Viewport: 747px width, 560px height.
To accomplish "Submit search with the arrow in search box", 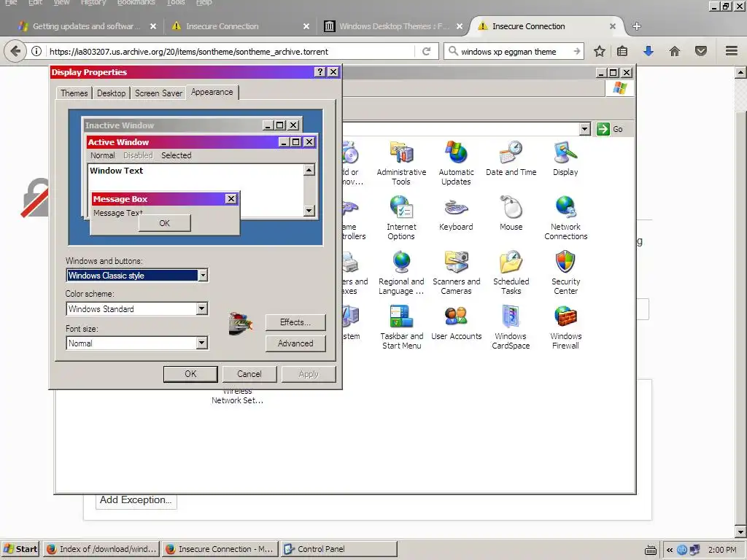I will pos(577,52).
